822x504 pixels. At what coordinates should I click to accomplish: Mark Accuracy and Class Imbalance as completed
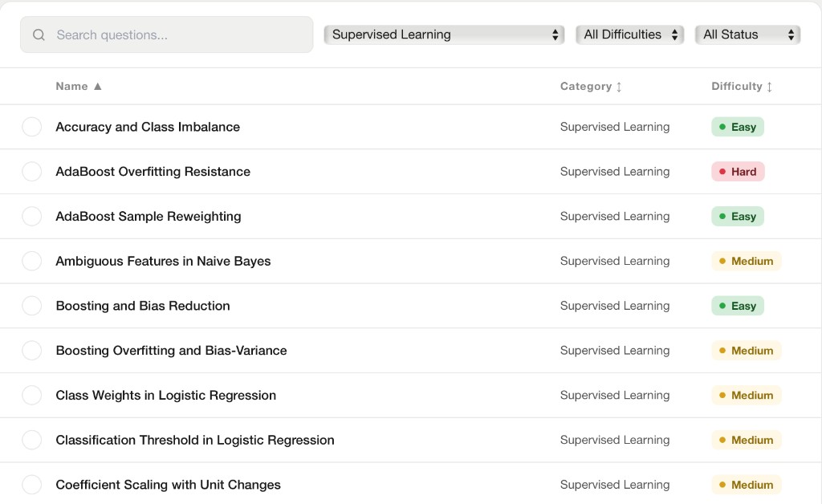point(32,126)
